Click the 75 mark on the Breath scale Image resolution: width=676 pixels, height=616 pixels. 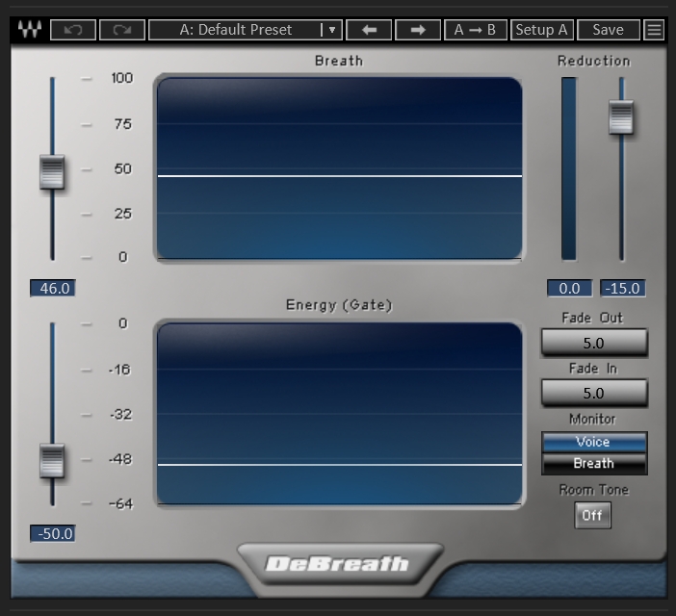point(123,124)
